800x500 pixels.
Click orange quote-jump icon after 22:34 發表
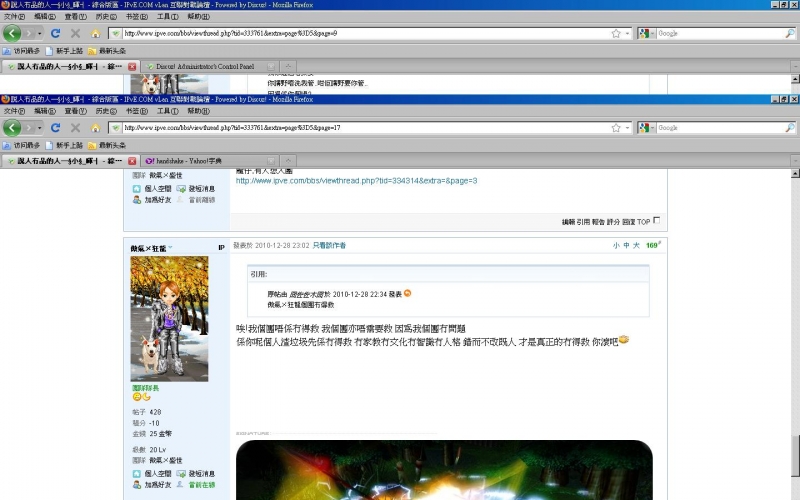click(407, 293)
